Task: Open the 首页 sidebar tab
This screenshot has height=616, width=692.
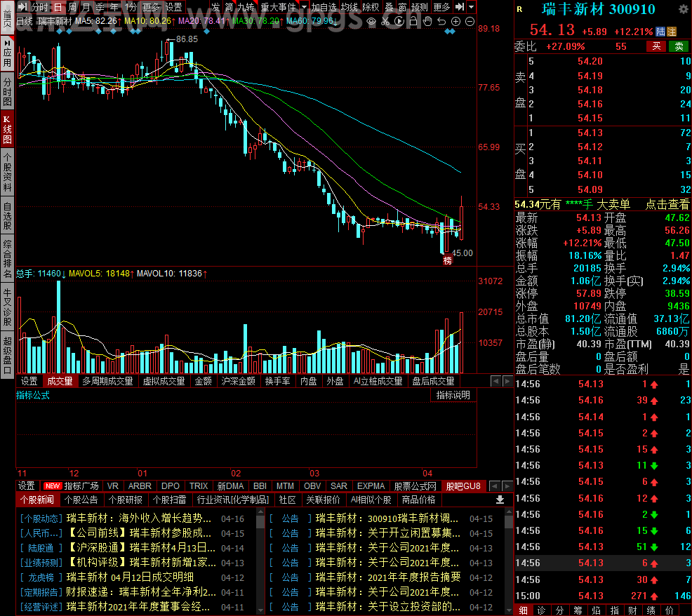Action: [7, 18]
